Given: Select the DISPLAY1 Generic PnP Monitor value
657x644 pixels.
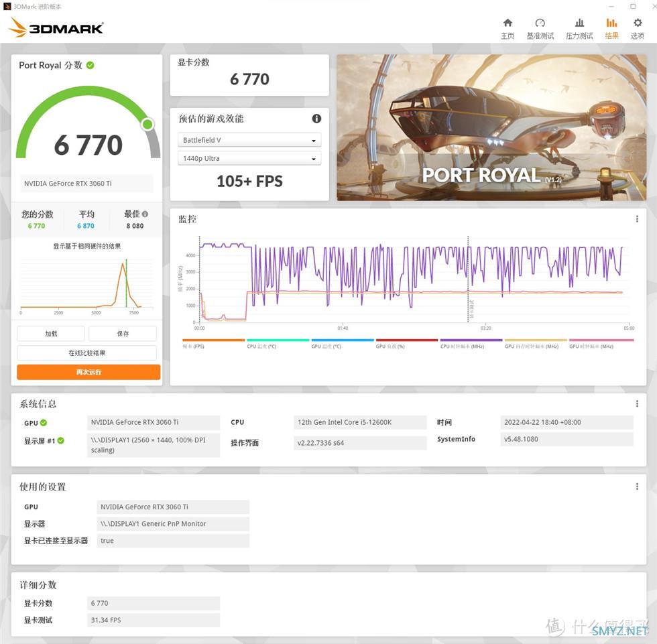Looking at the screenshot, I should (173, 524).
